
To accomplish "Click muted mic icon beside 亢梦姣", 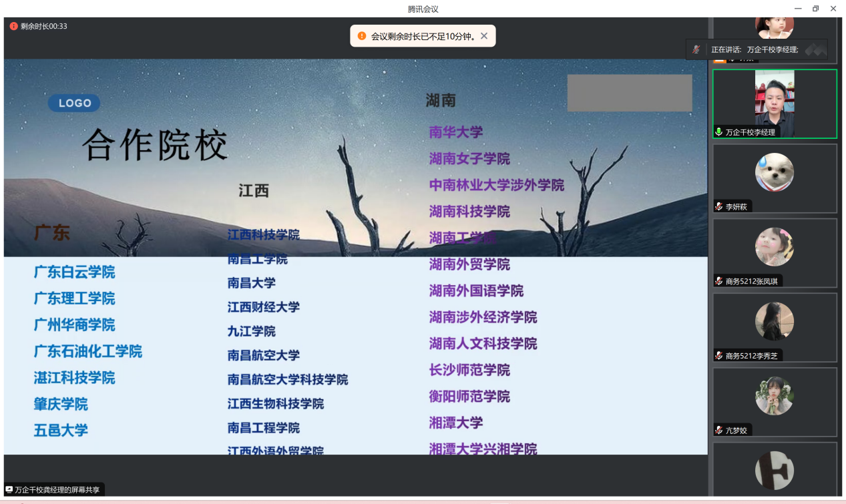I will click(719, 431).
